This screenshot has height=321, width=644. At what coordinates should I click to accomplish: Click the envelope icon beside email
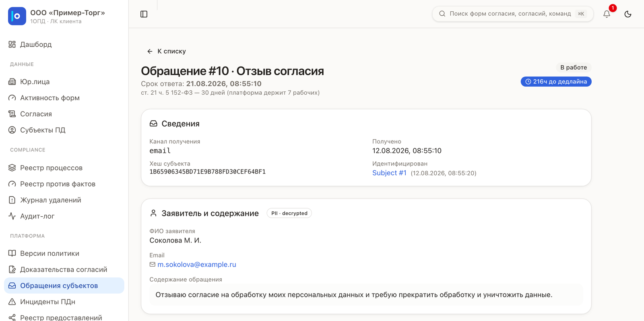152,265
